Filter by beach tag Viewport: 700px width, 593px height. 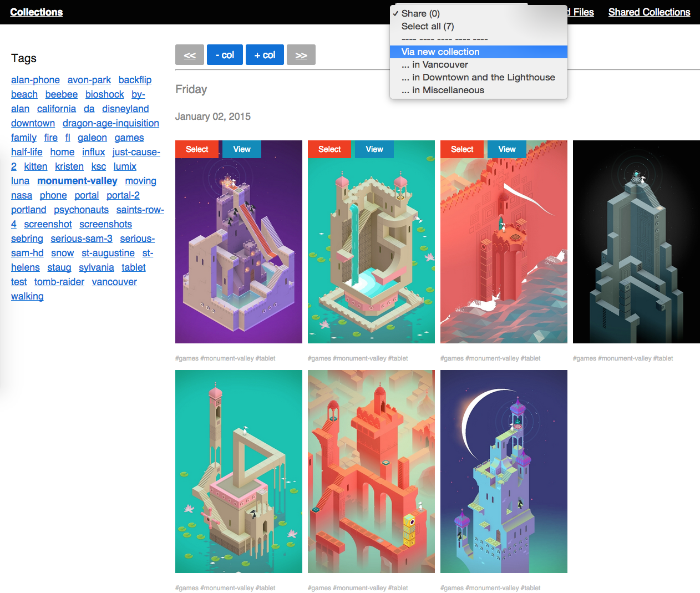tap(24, 94)
